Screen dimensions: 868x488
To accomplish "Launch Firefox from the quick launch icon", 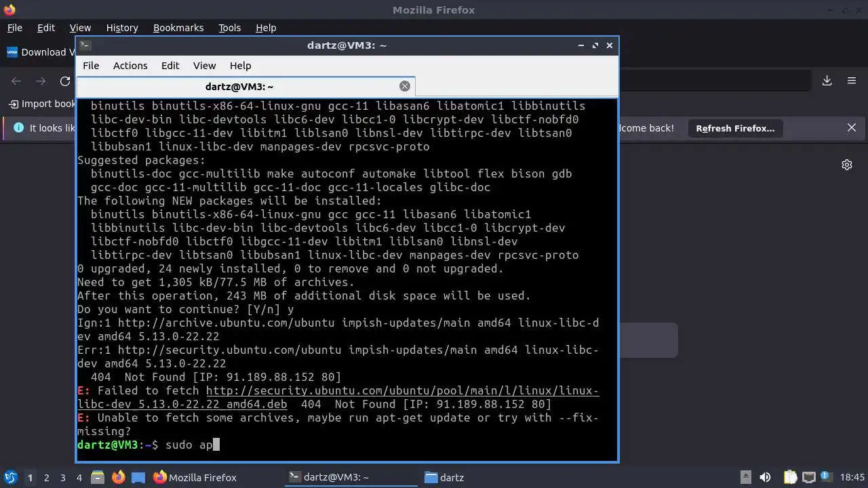I will pos(118,477).
